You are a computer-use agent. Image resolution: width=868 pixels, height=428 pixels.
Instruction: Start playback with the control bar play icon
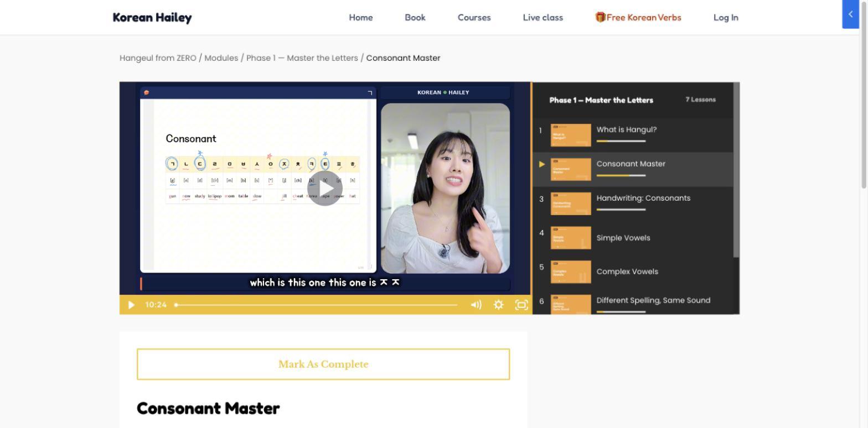pos(131,305)
